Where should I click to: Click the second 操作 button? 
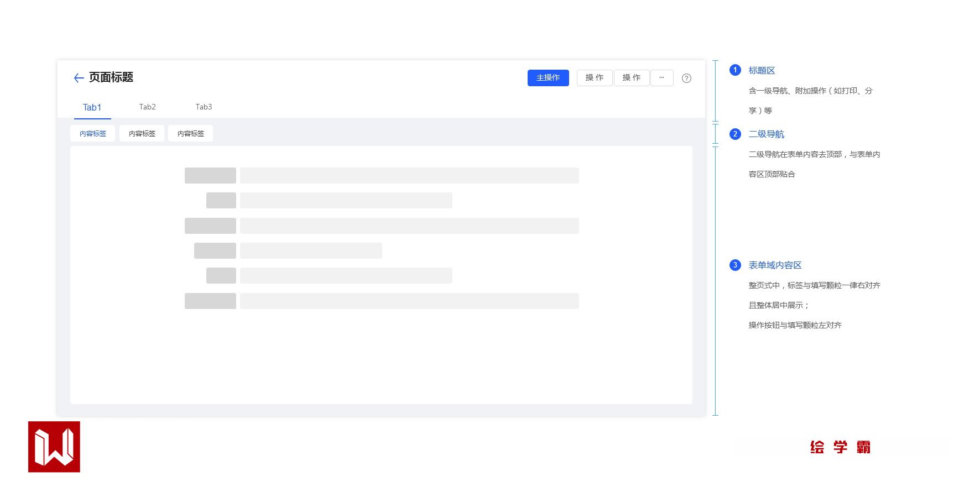tap(632, 78)
